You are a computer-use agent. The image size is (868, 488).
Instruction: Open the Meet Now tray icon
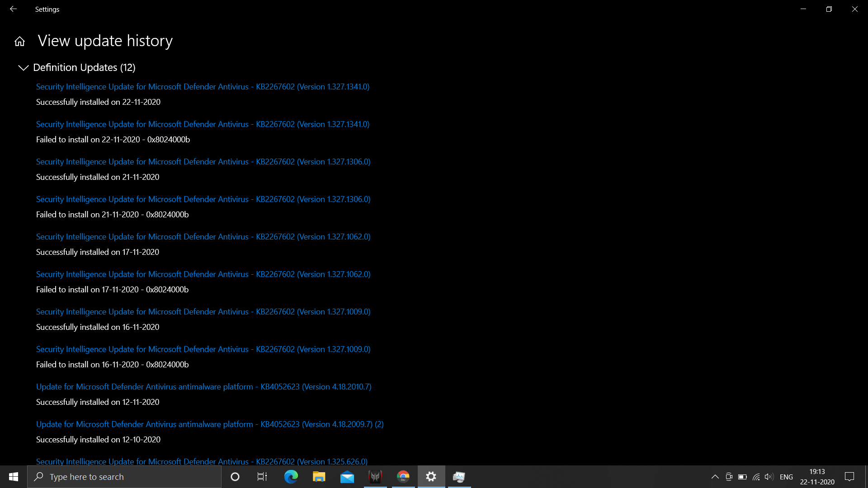(x=729, y=477)
